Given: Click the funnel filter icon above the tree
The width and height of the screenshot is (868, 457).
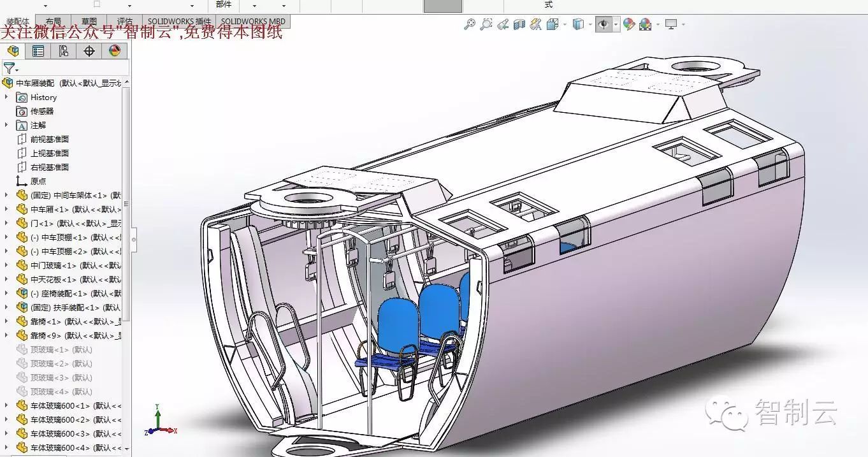Looking at the screenshot, I should [9, 68].
